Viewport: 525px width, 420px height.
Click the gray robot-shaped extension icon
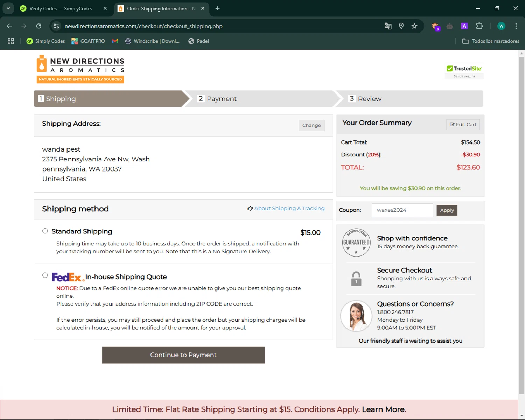coord(450,26)
